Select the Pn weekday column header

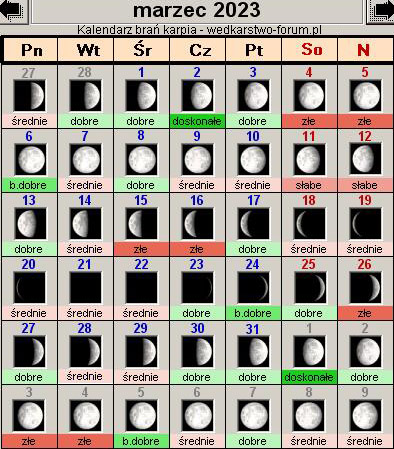coord(31,50)
